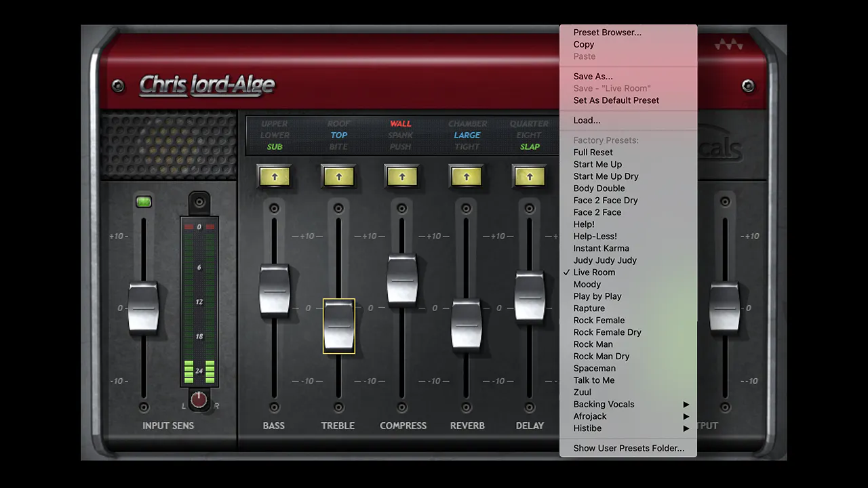Viewport: 868px width, 488px height.
Task: Select delay mode SLAP
Action: click(530, 146)
